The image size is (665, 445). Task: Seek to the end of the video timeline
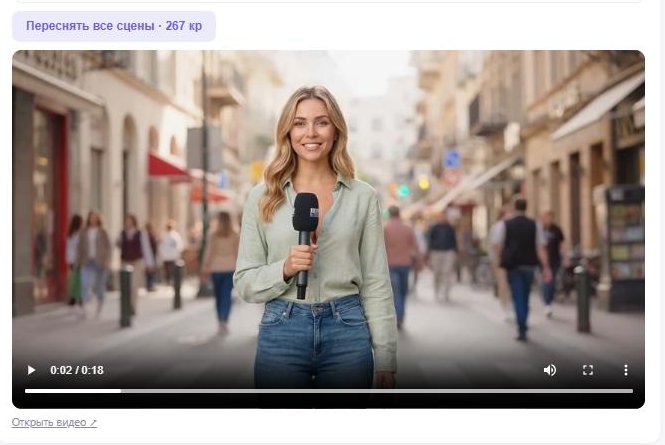(x=632, y=391)
